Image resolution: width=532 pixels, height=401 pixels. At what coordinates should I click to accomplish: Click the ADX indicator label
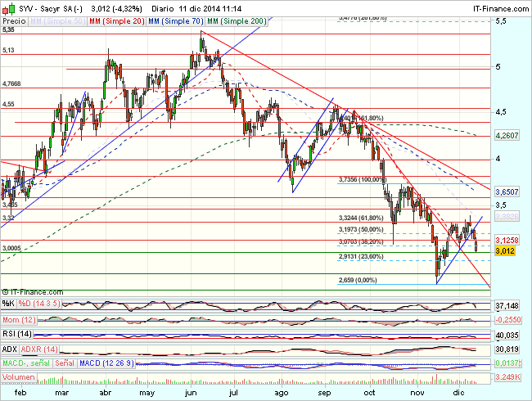(x=10, y=349)
